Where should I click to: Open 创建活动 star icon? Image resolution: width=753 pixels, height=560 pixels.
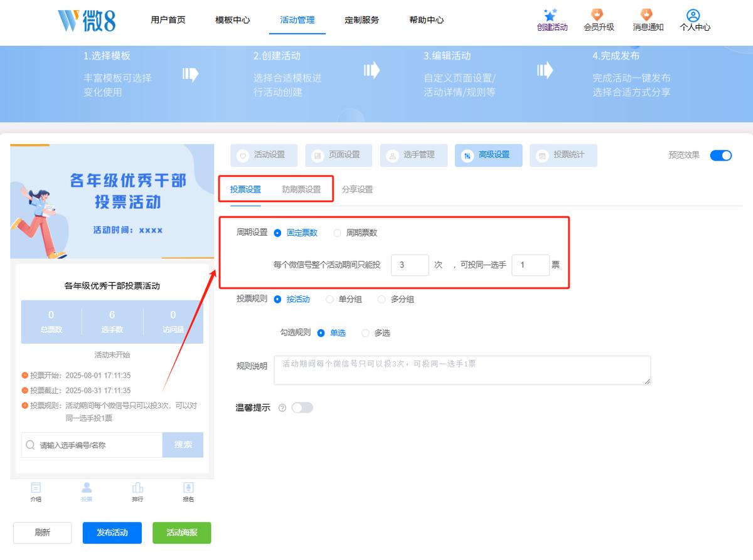tap(551, 14)
